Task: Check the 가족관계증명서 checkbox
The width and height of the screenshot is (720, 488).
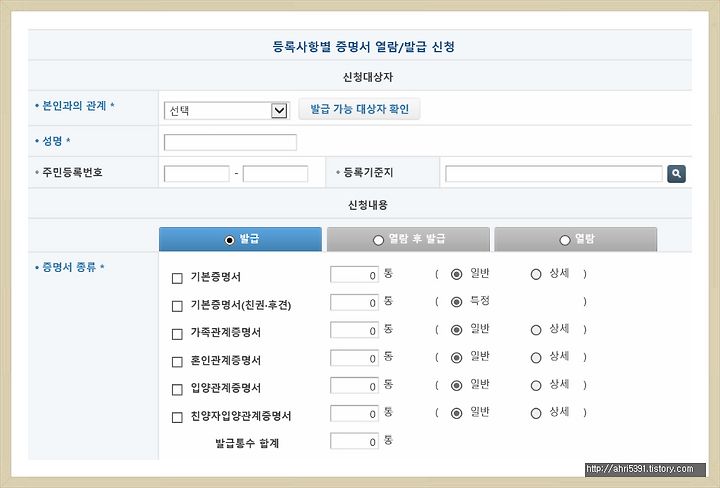Action: [177, 334]
